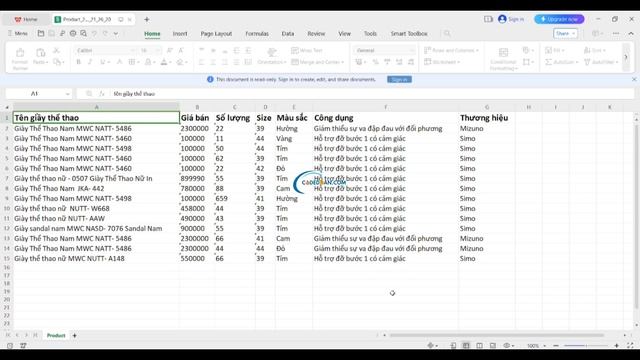Click the Share button

tap(565, 33)
